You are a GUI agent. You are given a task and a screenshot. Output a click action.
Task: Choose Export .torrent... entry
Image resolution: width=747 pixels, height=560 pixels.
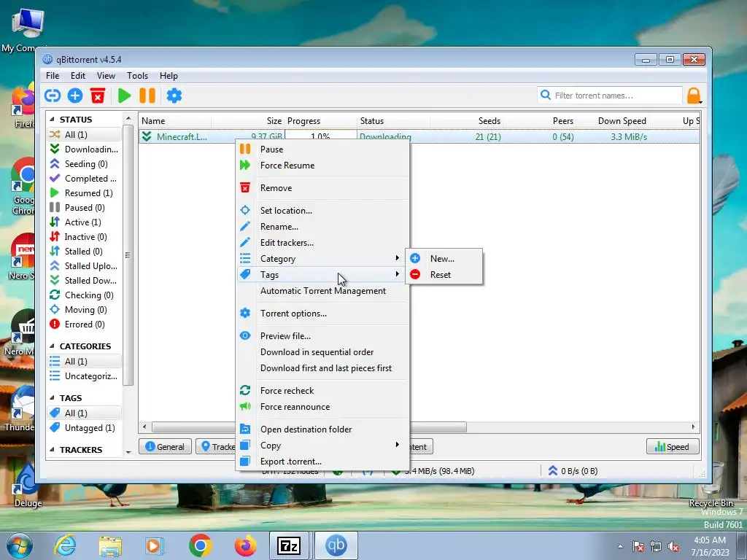click(x=322, y=462)
